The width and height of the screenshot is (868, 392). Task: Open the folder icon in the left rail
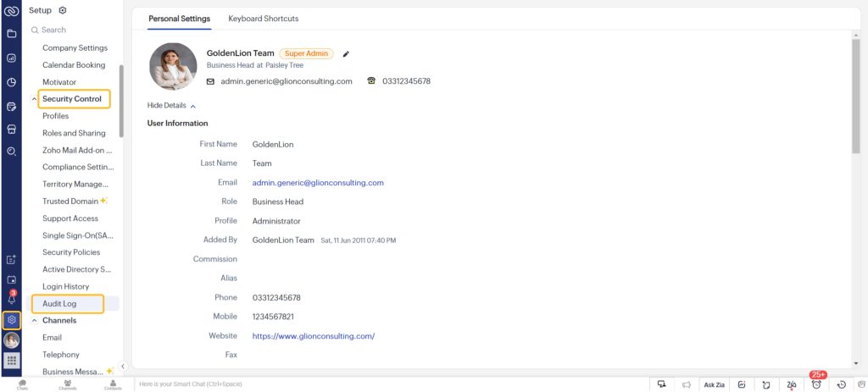11,34
